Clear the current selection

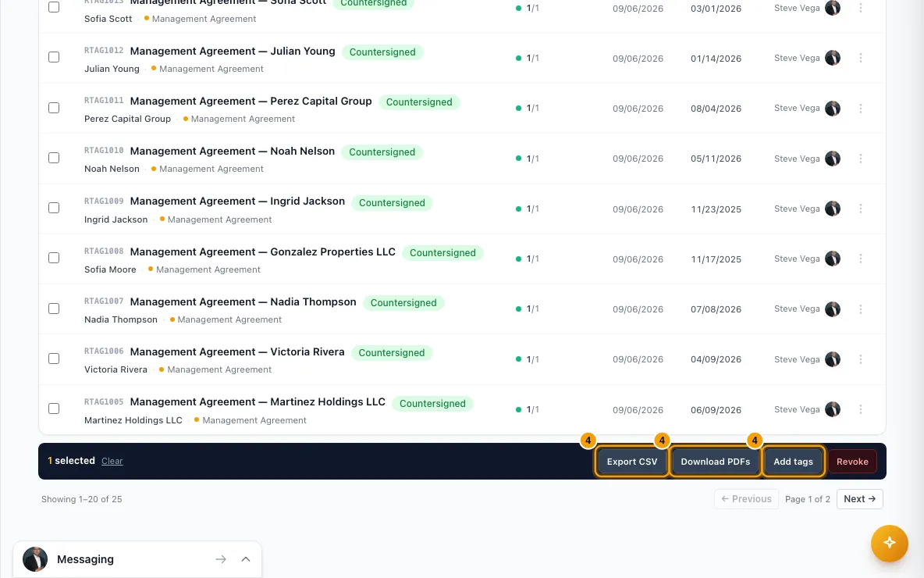pyautogui.click(x=112, y=461)
